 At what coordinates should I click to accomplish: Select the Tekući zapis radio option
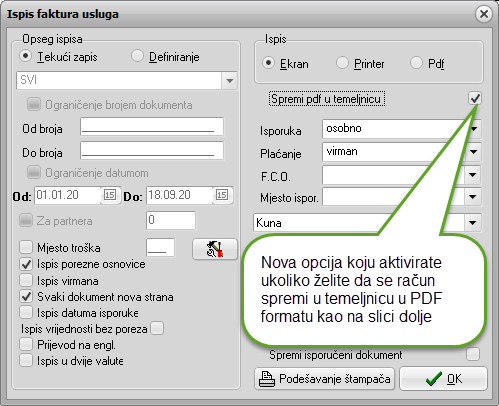click(x=26, y=56)
